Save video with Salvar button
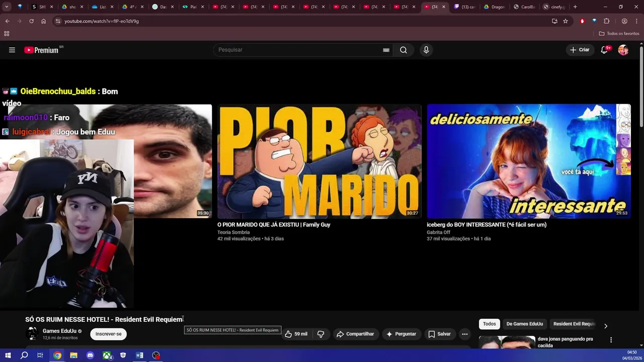Viewport: 644px width, 362px height. click(x=439, y=334)
